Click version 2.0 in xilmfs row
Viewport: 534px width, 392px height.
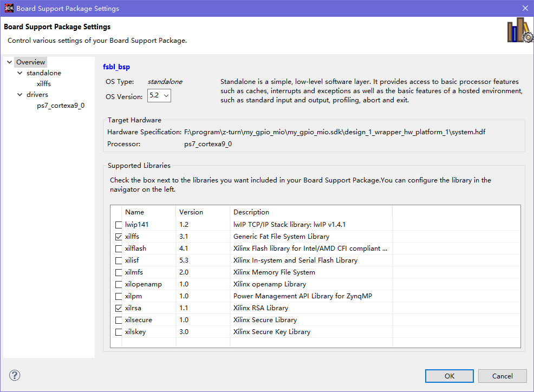click(x=184, y=272)
